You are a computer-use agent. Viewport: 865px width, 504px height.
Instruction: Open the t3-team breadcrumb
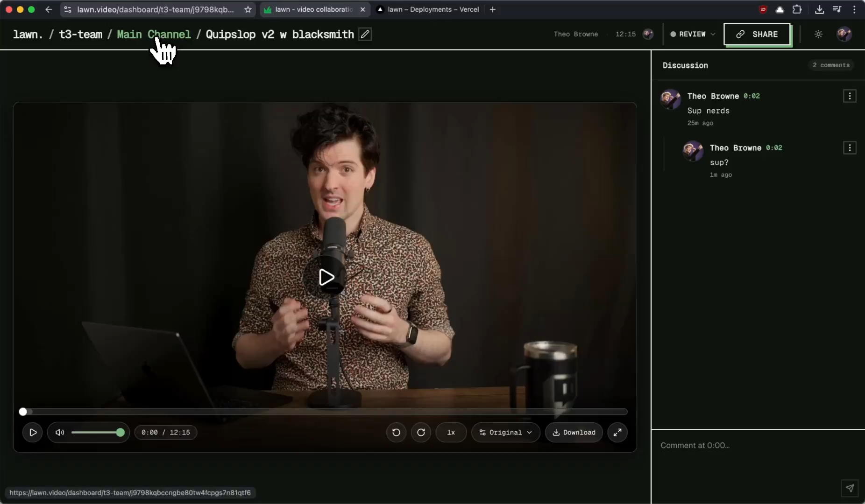point(80,34)
